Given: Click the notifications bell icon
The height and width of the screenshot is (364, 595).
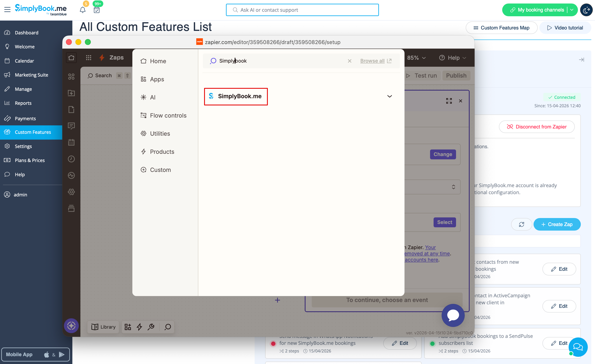Looking at the screenshot, I should (83, 10).
